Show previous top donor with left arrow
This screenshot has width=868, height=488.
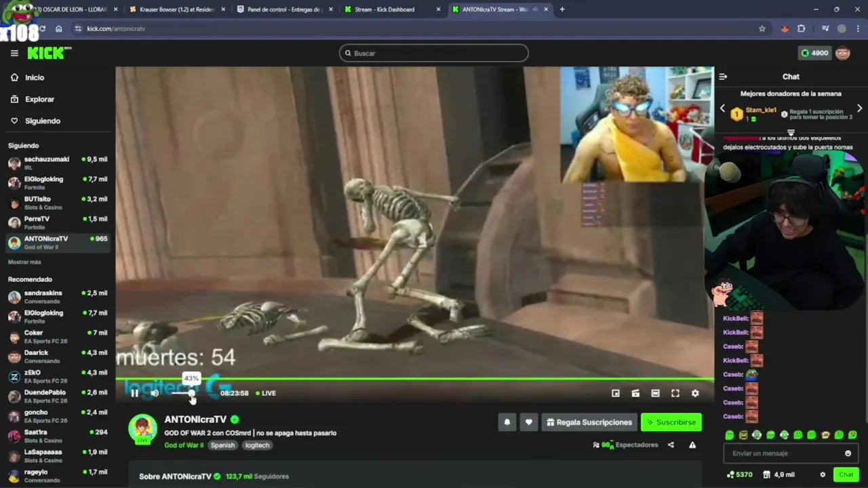722,108
